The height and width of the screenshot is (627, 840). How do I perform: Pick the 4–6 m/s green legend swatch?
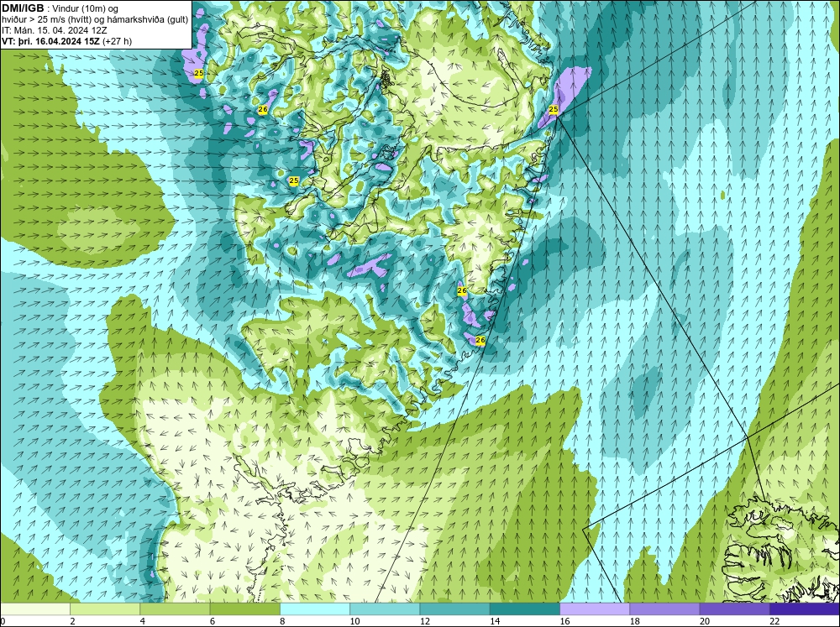point(175,609)
